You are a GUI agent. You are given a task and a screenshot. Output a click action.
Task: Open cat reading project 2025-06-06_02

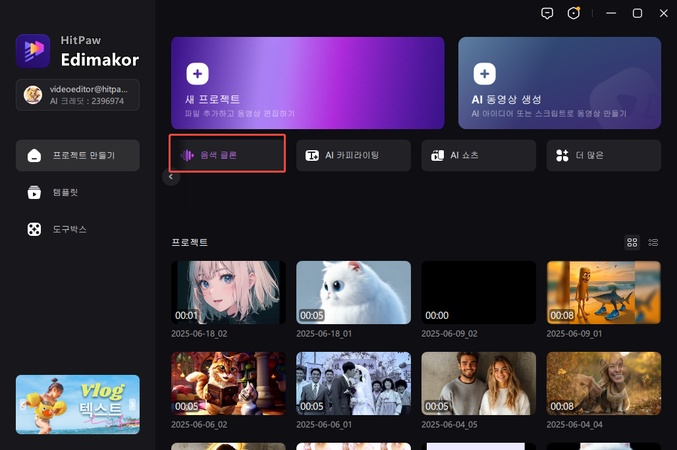point(228,383)
